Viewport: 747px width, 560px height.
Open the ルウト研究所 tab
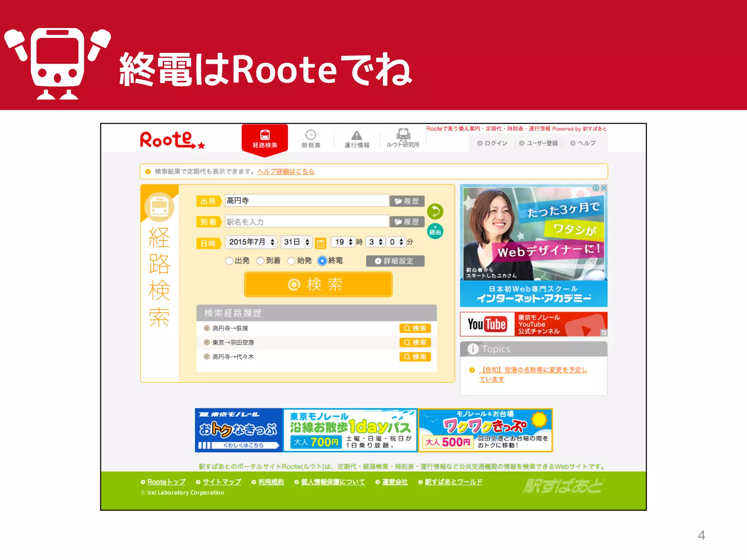[403, 139]
